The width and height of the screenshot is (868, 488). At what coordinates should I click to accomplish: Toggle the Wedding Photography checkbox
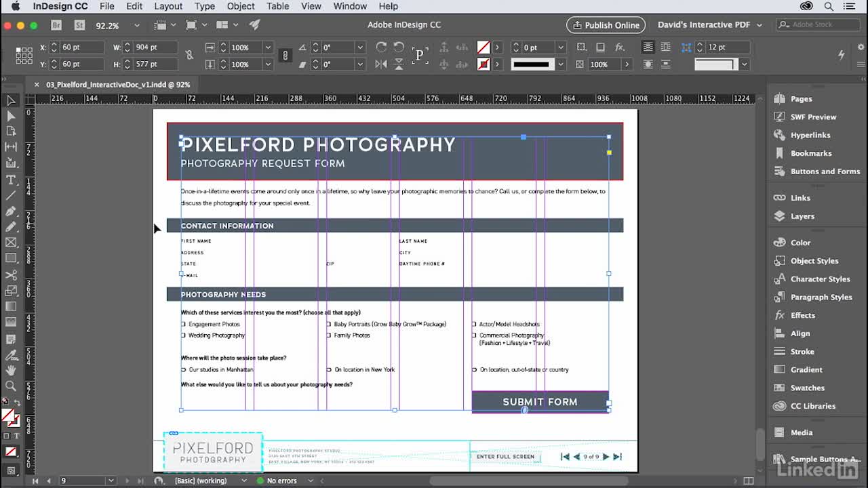183,335
